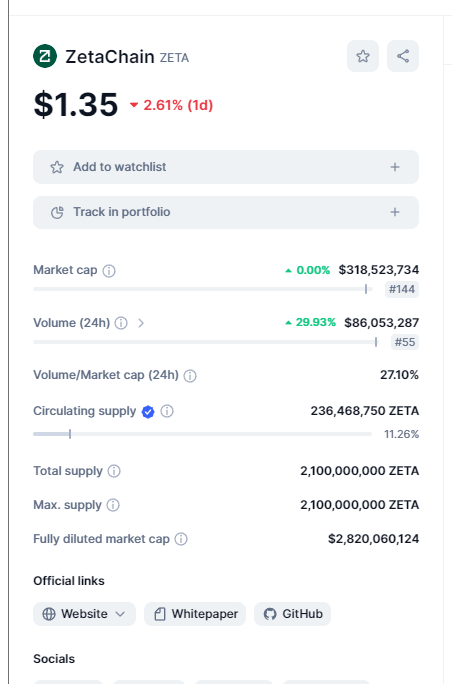Click the 29.93% volume change
Image resolution: width=452 pixels, height=684 pixels.
click(311, 322)
